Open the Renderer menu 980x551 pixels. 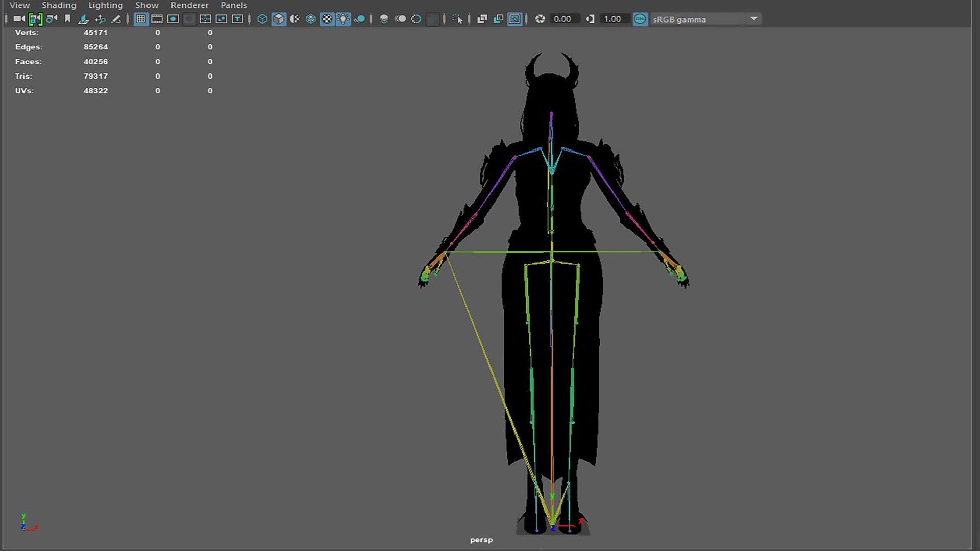pos(189,5)
